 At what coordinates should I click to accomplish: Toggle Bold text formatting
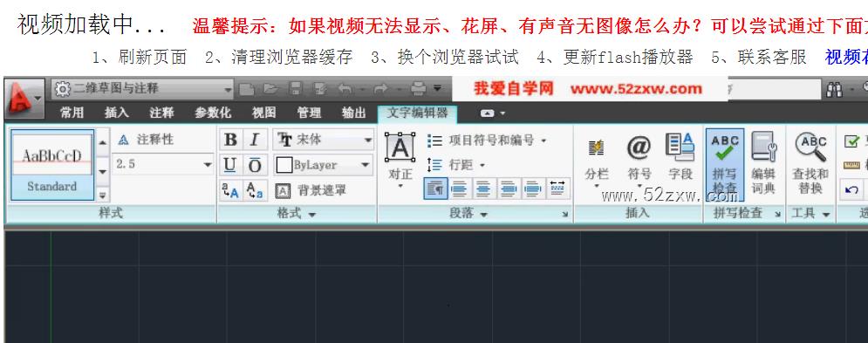pyautogui.click(x=230, y=140)
